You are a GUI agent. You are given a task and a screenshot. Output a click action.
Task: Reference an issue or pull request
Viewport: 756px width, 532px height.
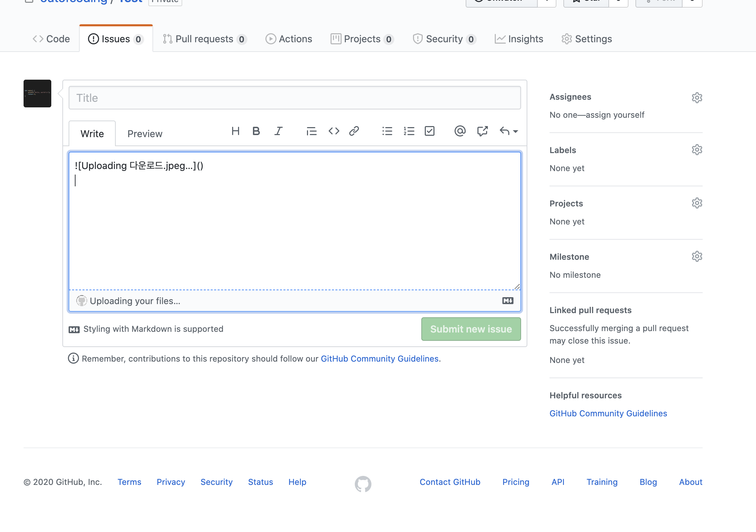click(x=482, y=131)
